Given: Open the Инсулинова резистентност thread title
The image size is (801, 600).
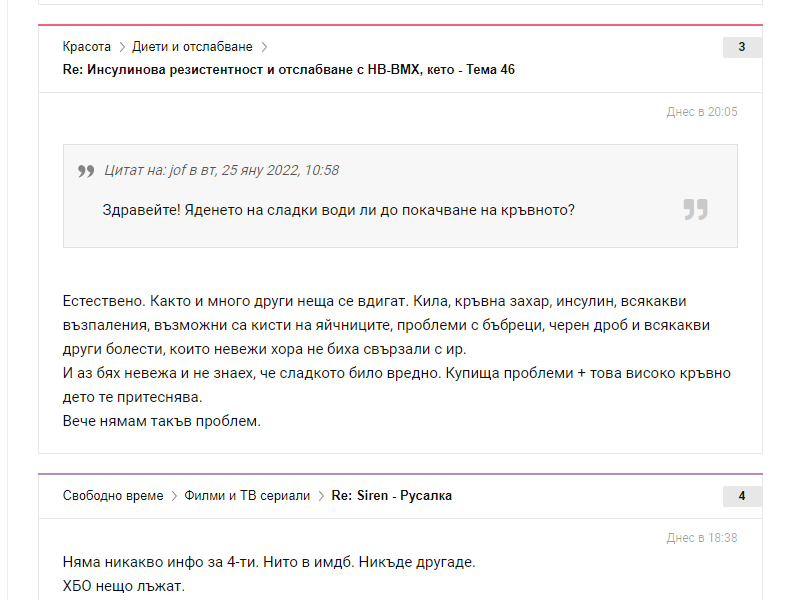Looking at the screenshot, I should 288,70.
